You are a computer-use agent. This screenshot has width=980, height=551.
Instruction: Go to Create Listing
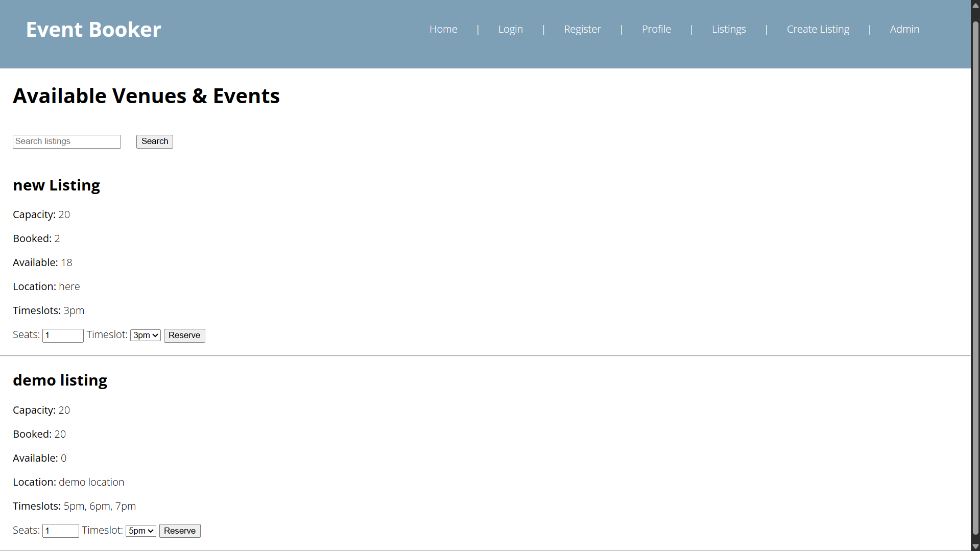(818, 29)
